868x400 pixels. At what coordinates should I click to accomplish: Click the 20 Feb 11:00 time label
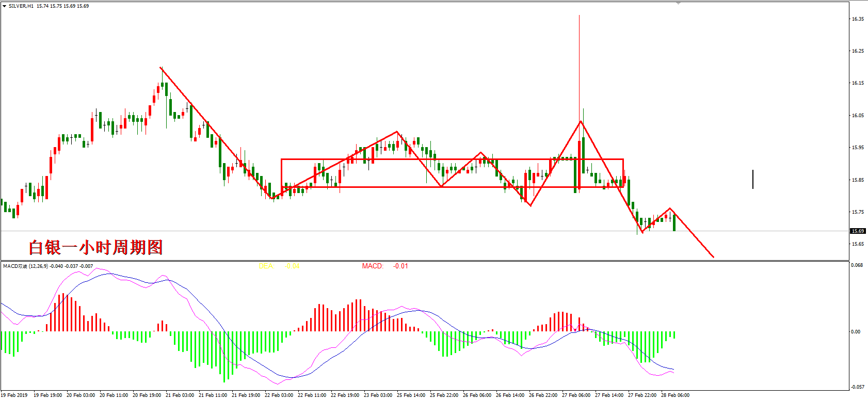point(114,395)
